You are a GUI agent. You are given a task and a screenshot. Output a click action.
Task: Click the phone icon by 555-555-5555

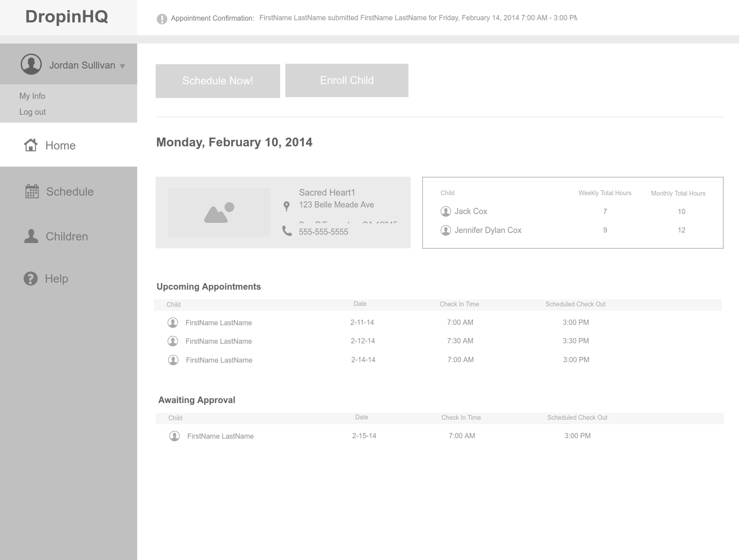[x=287, y=231]
